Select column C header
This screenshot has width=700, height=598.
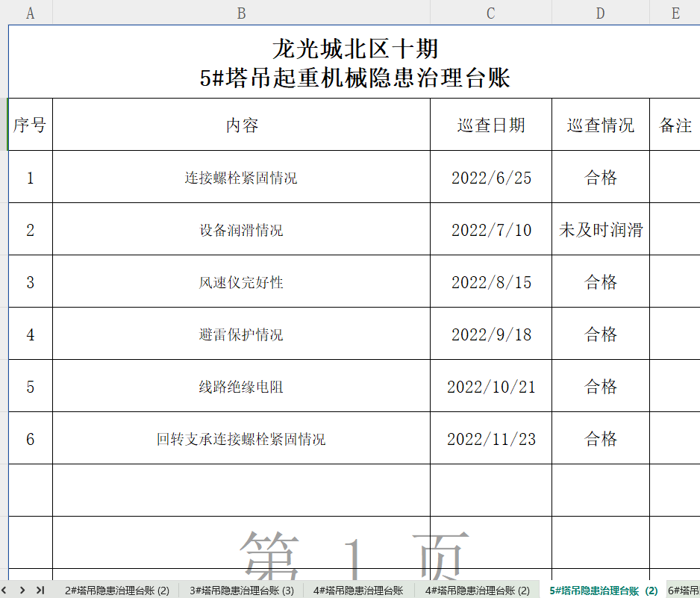pyautogui.click(x=490, y=13)
